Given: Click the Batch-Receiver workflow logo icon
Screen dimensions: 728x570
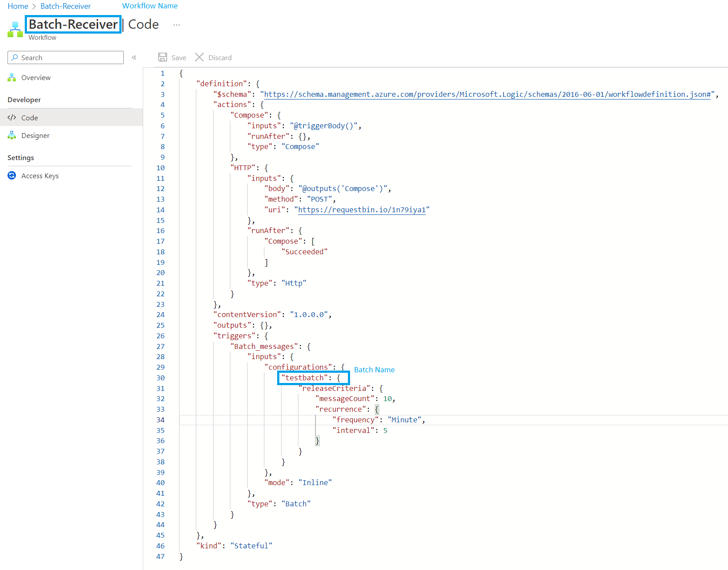Looking at the screenshot, I should (x=15, y=30).
